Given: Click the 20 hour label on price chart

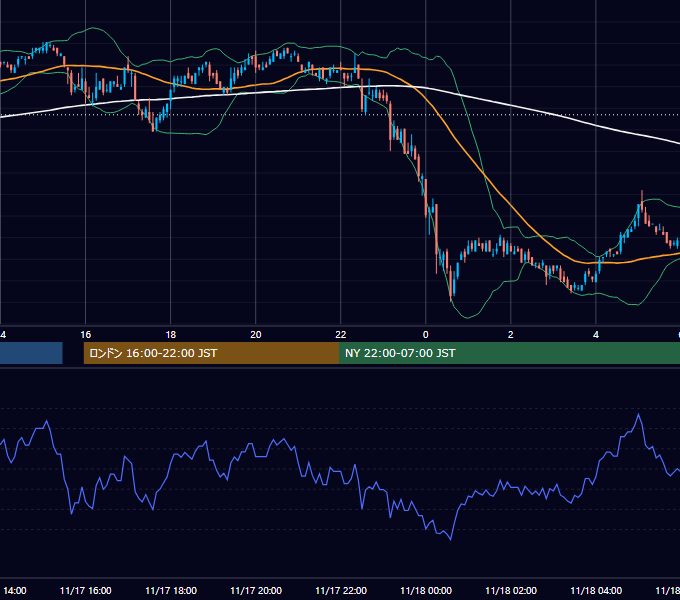Looking at the screenshot, I should coord(255,335).
